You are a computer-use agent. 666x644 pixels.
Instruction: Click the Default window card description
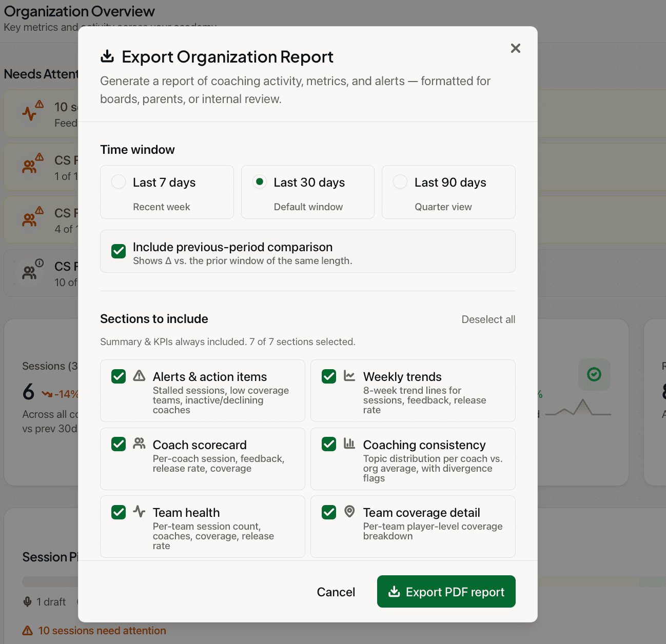click(x=308, y=207)
